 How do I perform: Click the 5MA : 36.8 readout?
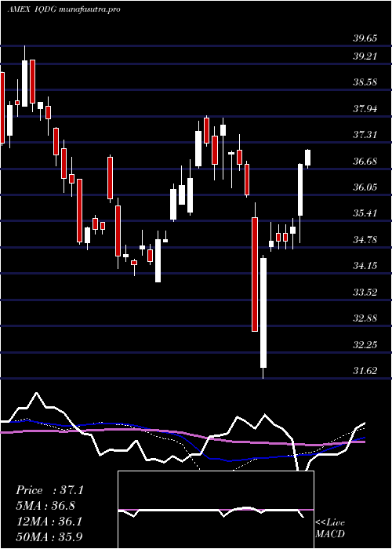(x=45, y=506)
